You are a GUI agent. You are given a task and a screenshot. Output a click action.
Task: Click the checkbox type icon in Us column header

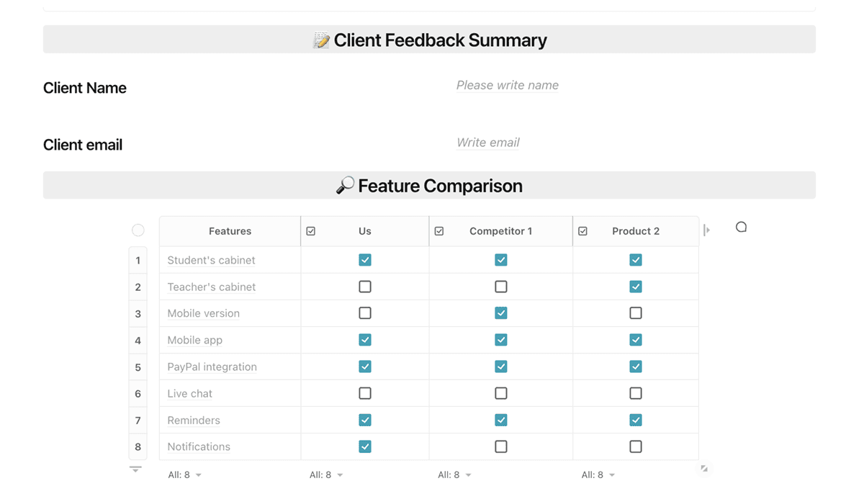(311, 231)
